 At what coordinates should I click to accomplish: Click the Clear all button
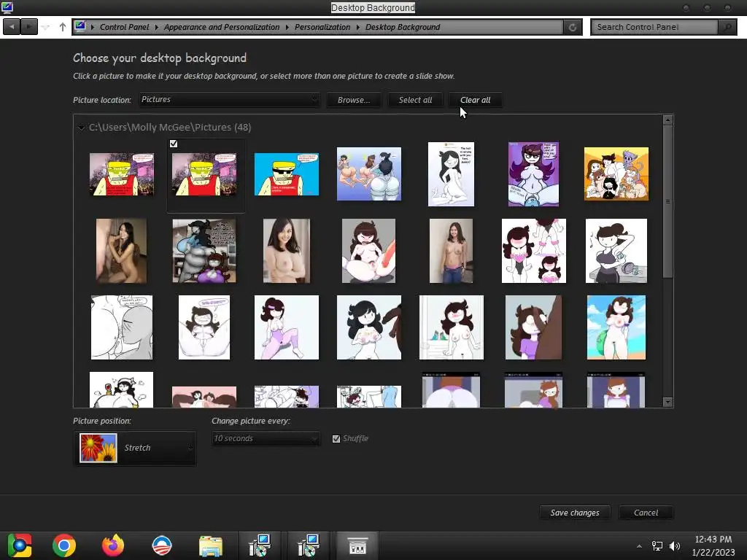pyautogui.click(x=475, y=100)
